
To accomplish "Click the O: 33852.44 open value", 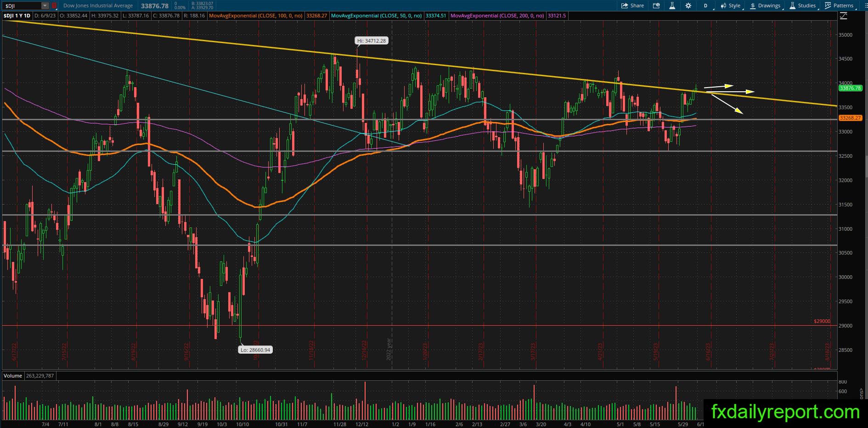I will (73, 16).
